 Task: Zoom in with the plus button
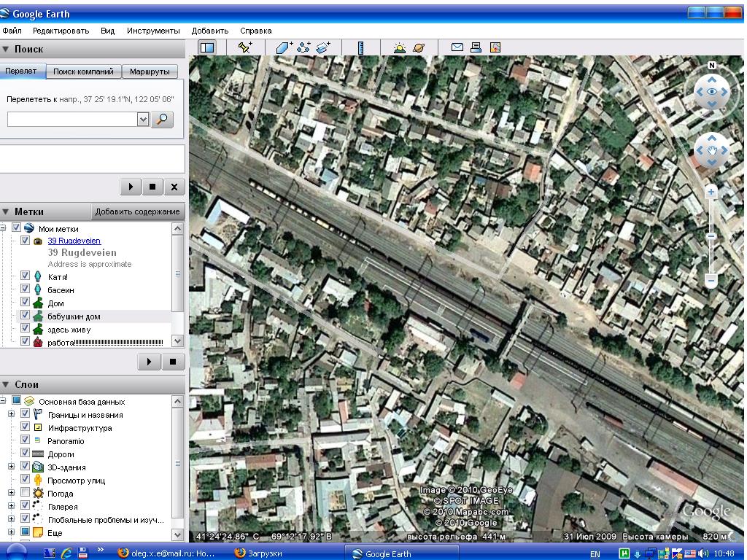tap(711, 192)
